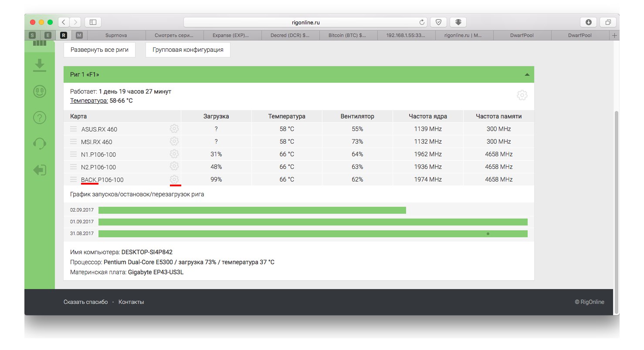This screenshot has height=350, width=644.
Task: Click the Загрузка column header
Action: coord(216,116)
